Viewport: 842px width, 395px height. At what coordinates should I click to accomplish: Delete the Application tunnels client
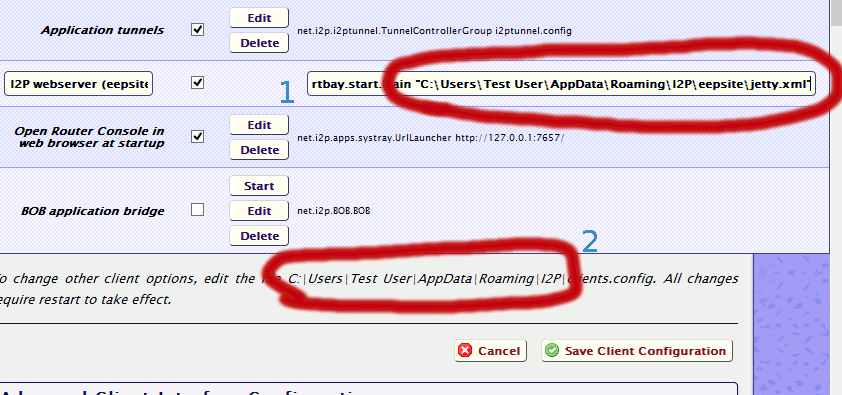[x=259, y=43]
